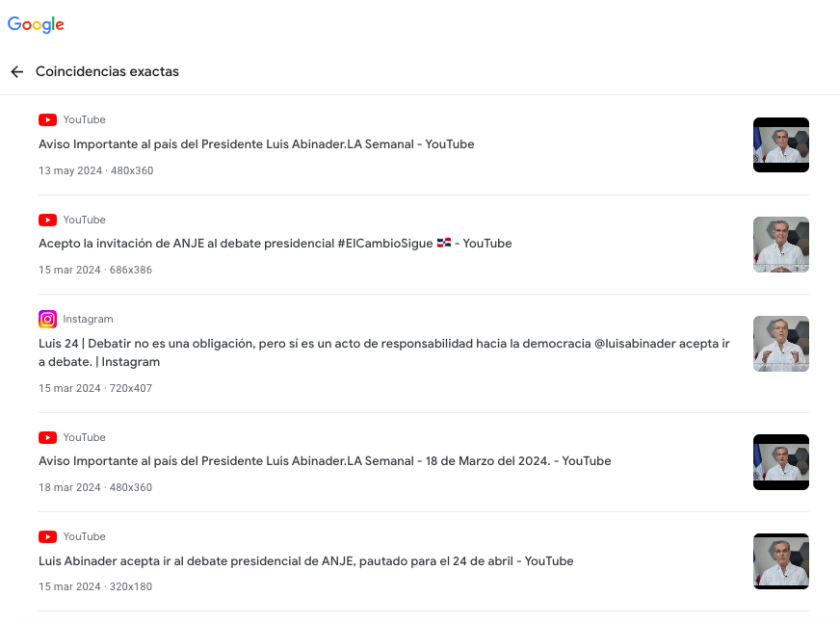Open 'Acepto la invitación de ANJE' video link
Viewport: 840px width, 623px height.
tap(275, 244)
